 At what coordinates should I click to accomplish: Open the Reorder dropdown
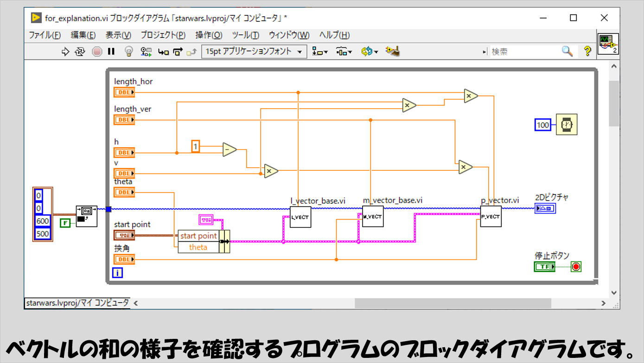(x=370, y=52)
